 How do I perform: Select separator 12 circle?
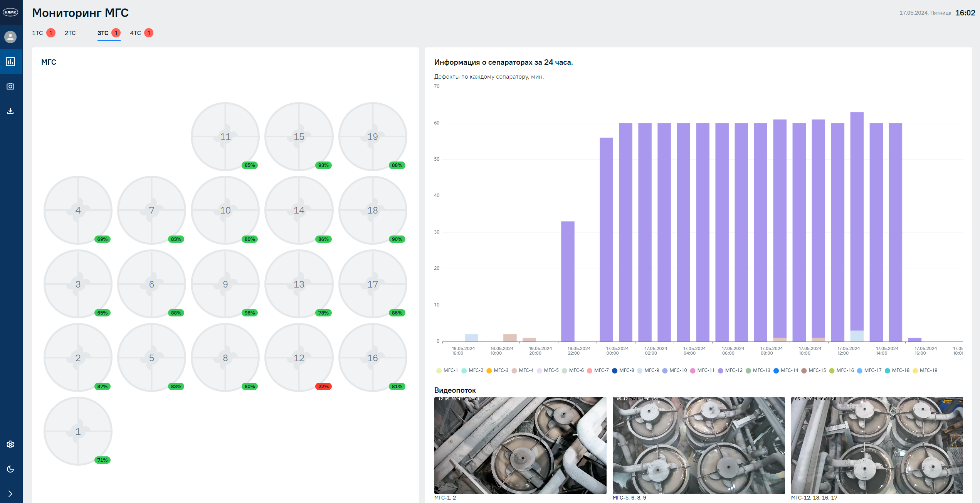(x=299, y=358)
